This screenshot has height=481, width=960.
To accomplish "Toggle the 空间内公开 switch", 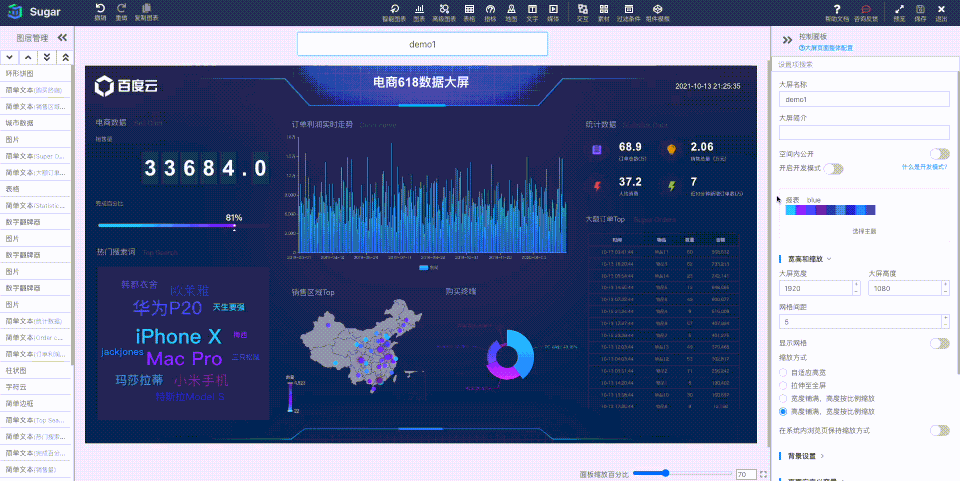I will pyautogui.click(x=940, y=154).
